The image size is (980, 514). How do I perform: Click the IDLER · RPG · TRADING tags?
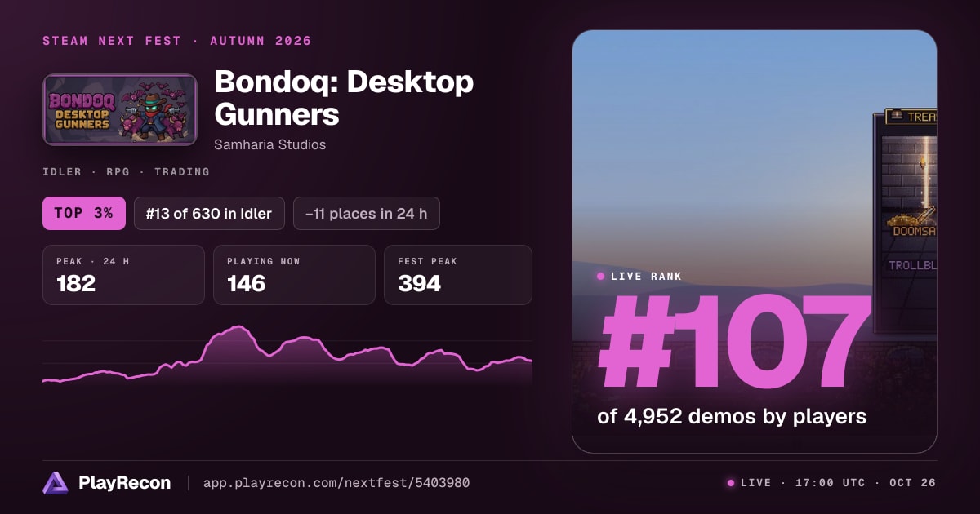(x=126, y=172)
